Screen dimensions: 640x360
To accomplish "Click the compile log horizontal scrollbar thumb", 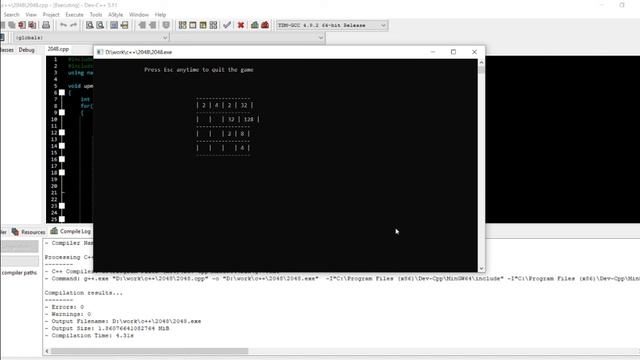I will tap(149, 351).
